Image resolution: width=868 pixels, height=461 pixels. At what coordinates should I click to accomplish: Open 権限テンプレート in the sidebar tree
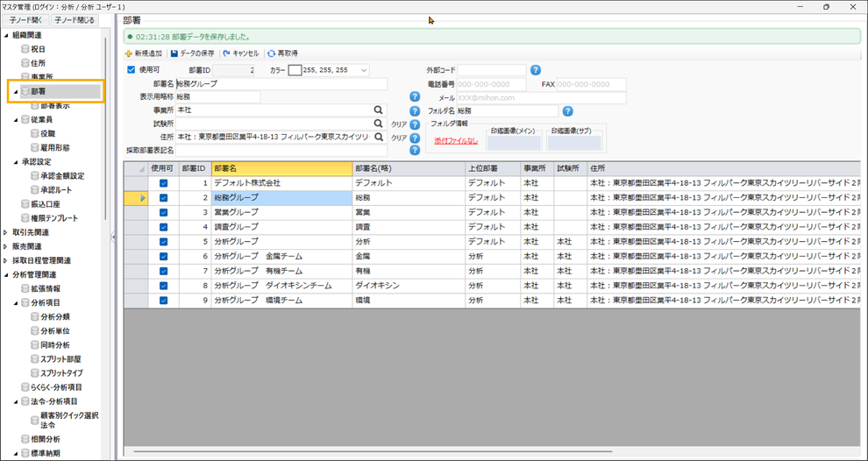coord(54,218)
